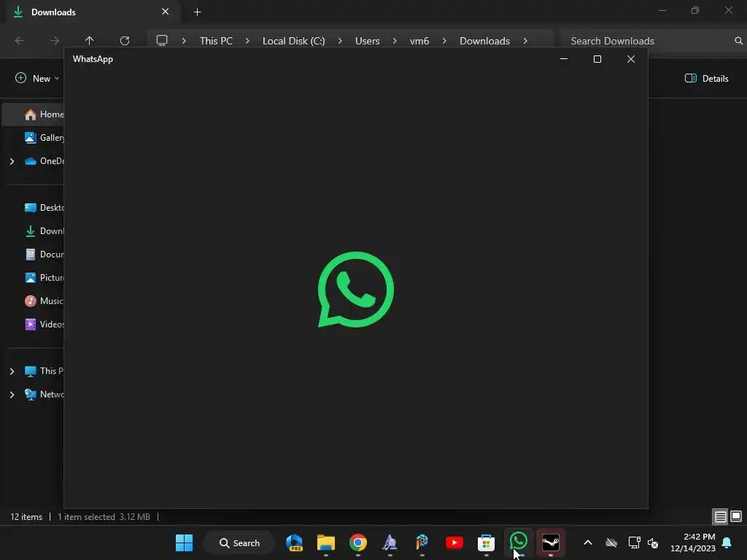Close the Downloads tab

(x=166, y=12)
